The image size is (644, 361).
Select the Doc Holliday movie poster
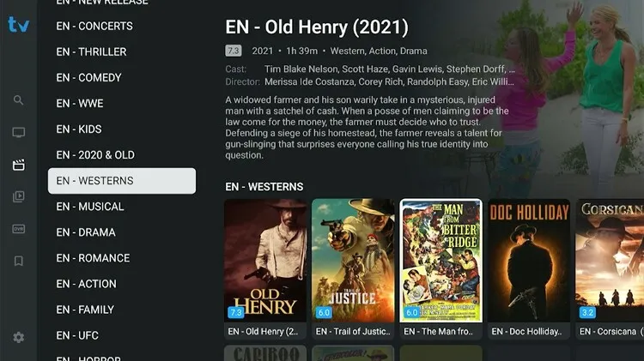(529, 269)
